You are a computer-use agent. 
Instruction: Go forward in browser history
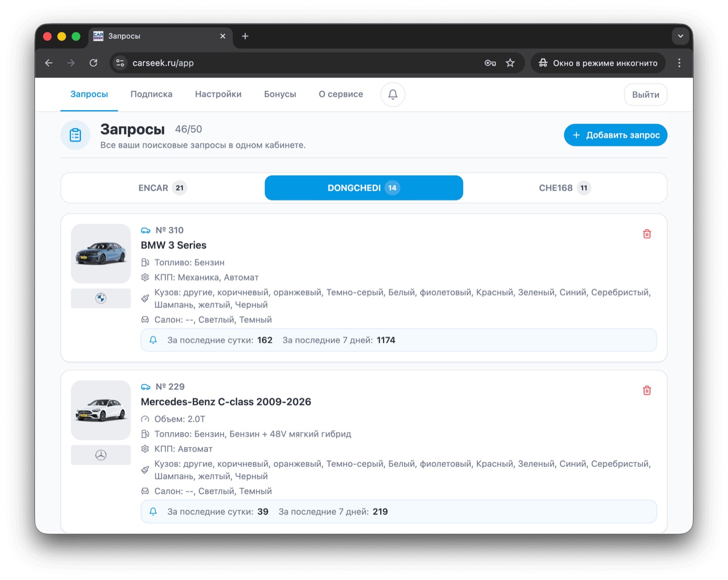tap(71, 63)
